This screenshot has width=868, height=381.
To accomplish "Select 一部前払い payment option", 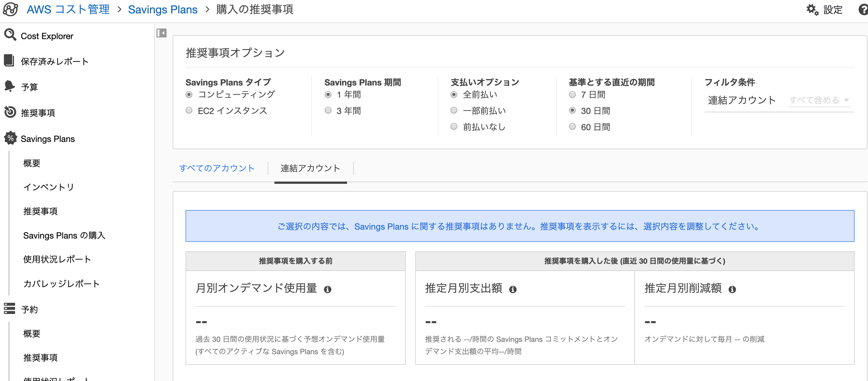I will 454,110.
